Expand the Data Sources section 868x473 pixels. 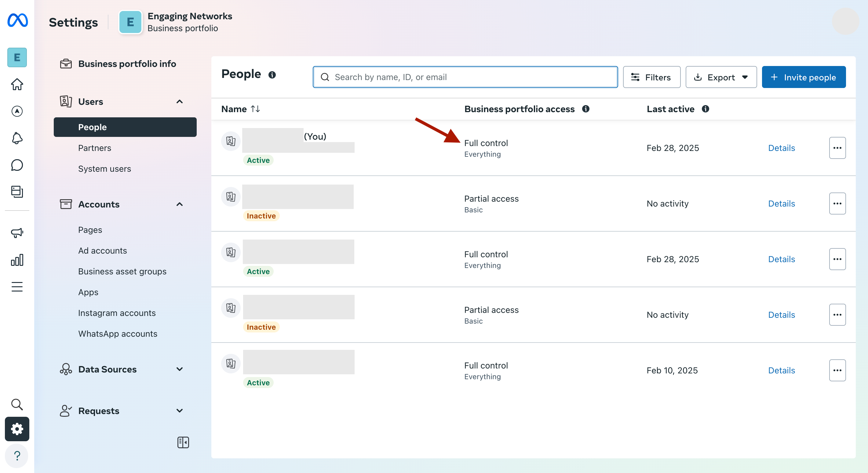(x=180, y=369)
